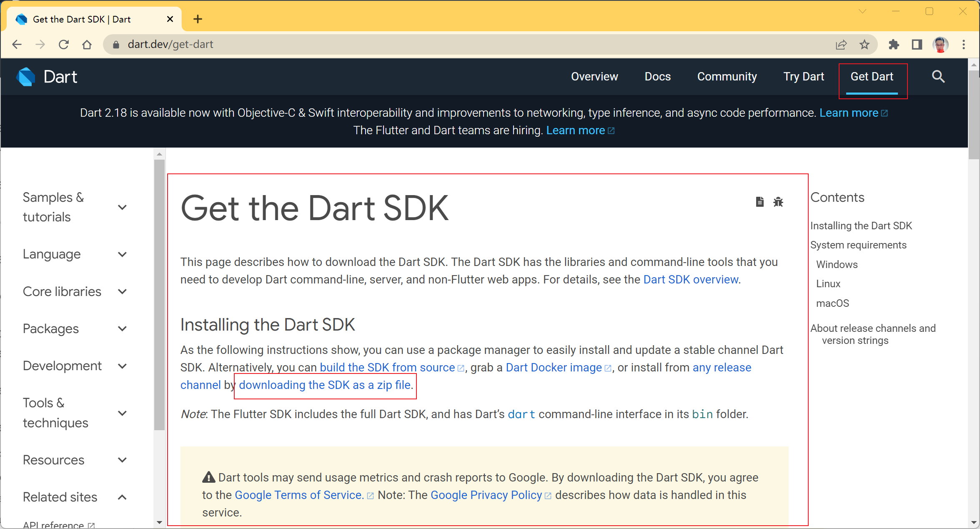Jump to System requirements in Contents
This screenshot has width=980, height=529.
[858, 245]
